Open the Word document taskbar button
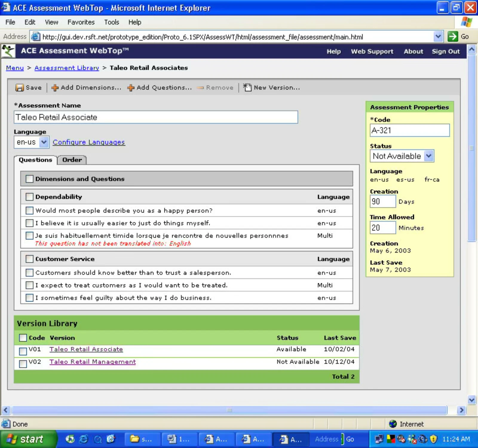478x448 pixels. coord(179,439)
